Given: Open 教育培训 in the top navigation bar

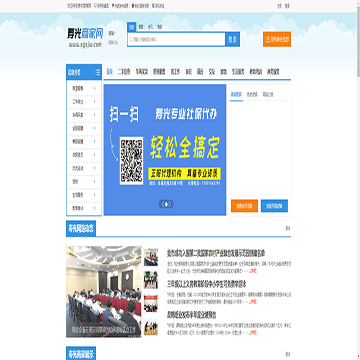Looking at the screenshot, I should coord(256,72).
